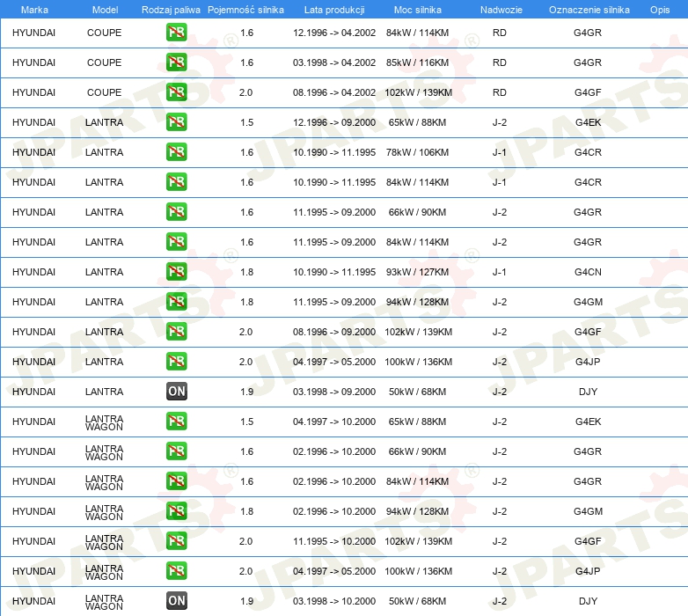The image size is (688, 616).
Task: Click petrol icon in Lantra 1.6 66kW/90KM row
Action: tap(176, 212)
